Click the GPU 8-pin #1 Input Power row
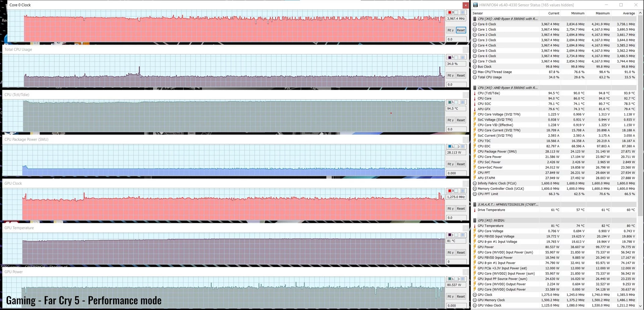644x310 pixels. click(x=554, y=263)
